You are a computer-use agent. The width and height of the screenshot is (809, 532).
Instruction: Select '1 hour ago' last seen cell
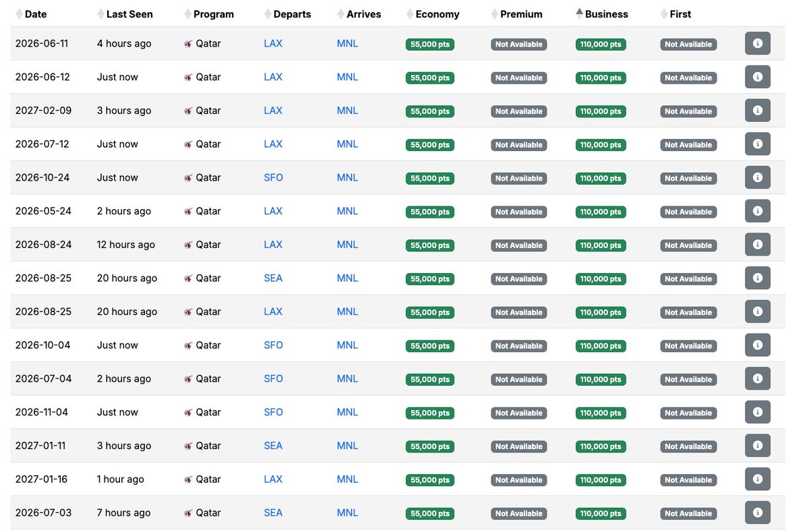pos(121,479)
